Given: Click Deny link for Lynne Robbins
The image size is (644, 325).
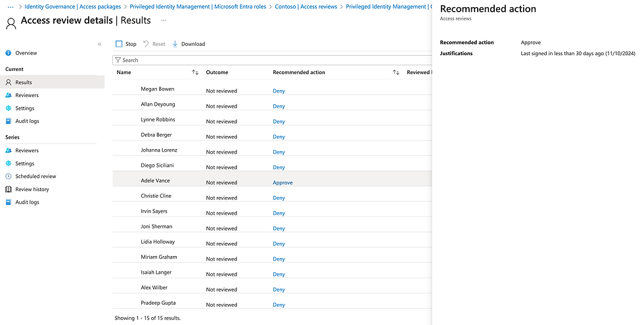Looking at the screenshot, I should coord(279,121).
